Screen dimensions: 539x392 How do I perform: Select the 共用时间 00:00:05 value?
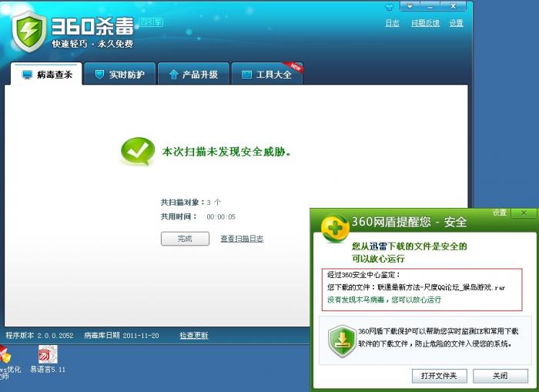pyautogui.click(x=221, y=216)
